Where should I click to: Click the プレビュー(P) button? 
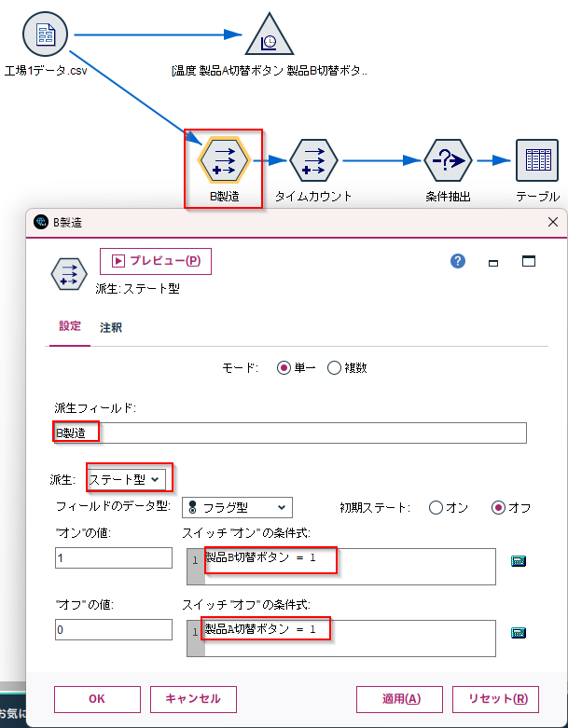[x=156, y=261]
